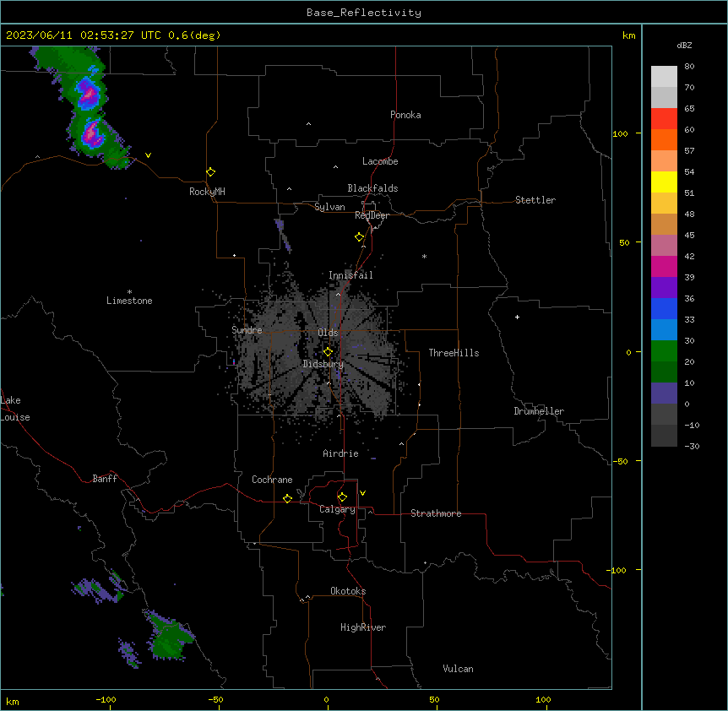Click the lower magenta storm core in northwest
Screen dimensions: 728x711
92,134
